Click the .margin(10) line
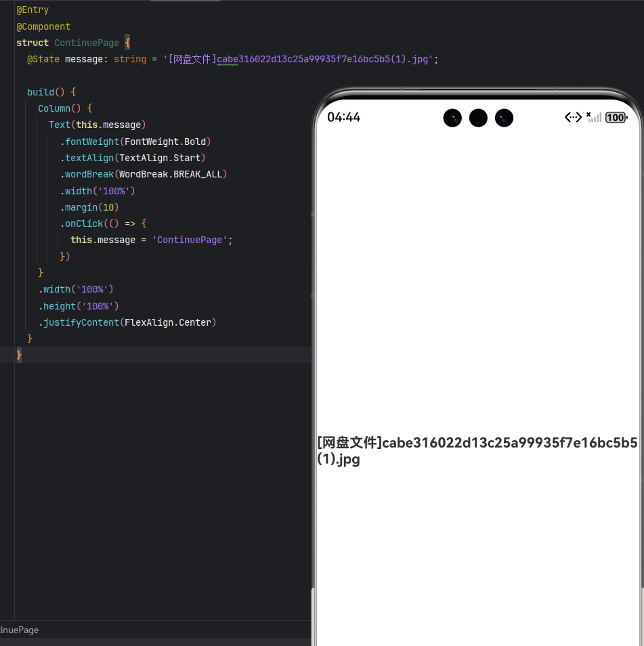Screen dimensions: 644x646 tap(89, 207)
